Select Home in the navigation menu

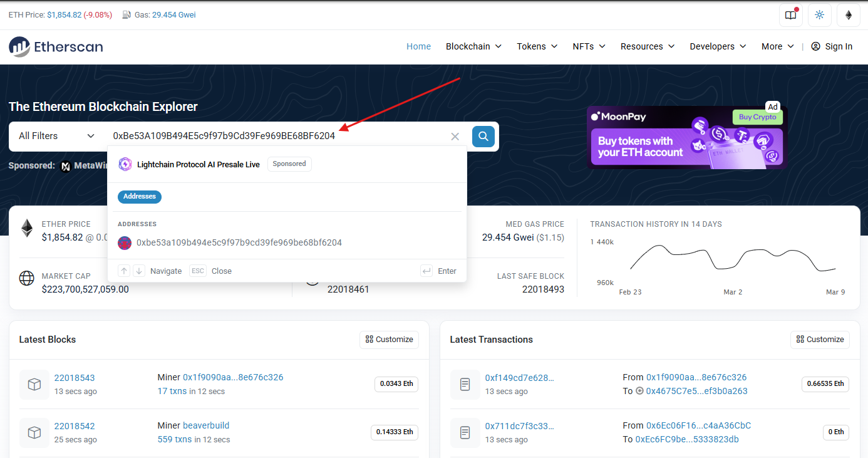(x=418, y=46)
